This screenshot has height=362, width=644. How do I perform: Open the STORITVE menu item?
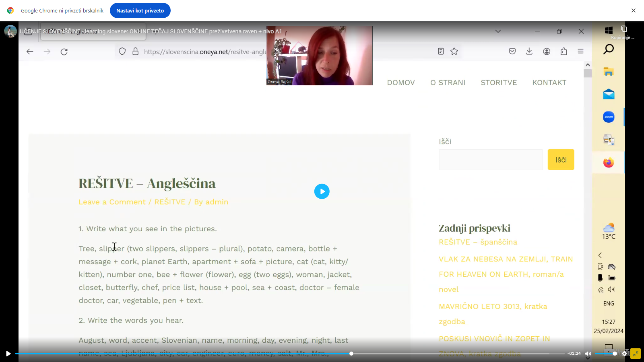(x=499, y=82)
